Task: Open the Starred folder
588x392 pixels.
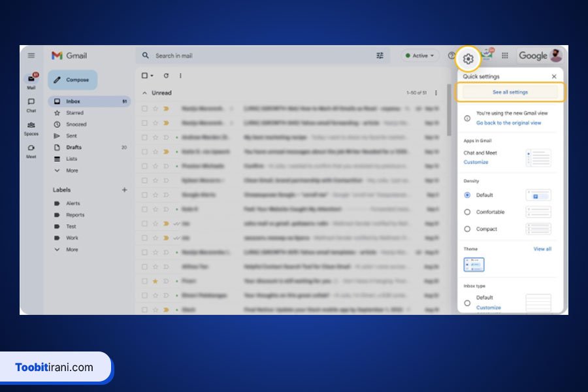Action: tap(74, 113)
